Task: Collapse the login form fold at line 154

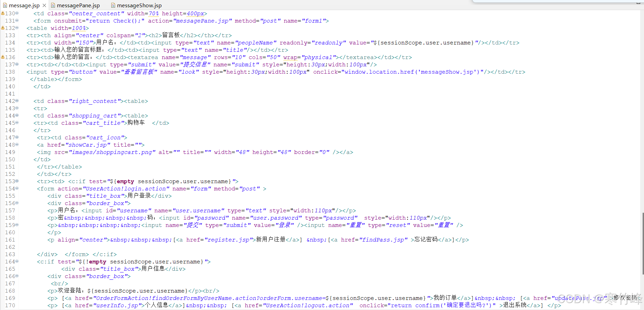Action: pyautogui.click(x=17, y=188)
